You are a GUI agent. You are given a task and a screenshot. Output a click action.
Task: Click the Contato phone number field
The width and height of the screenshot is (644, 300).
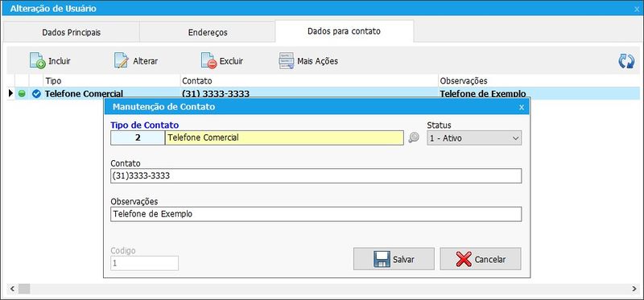point(316,175)
